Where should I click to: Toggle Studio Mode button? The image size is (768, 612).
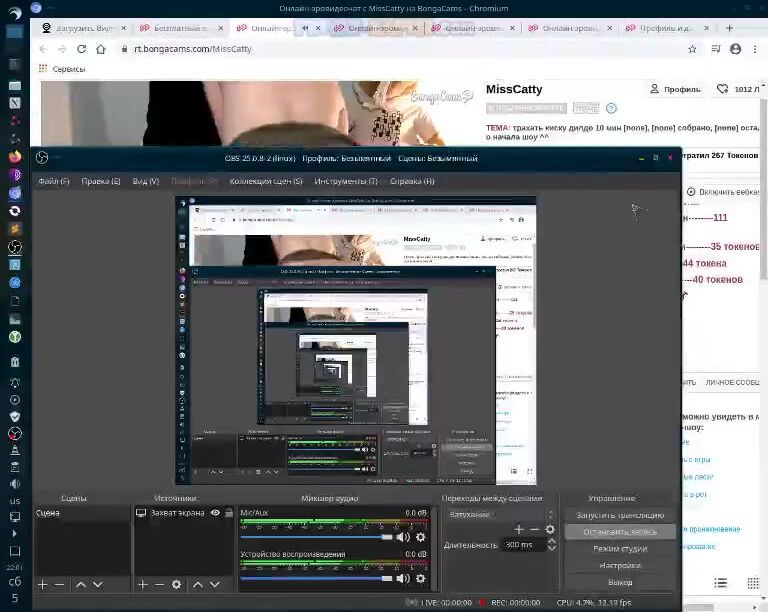pos(619,549)
